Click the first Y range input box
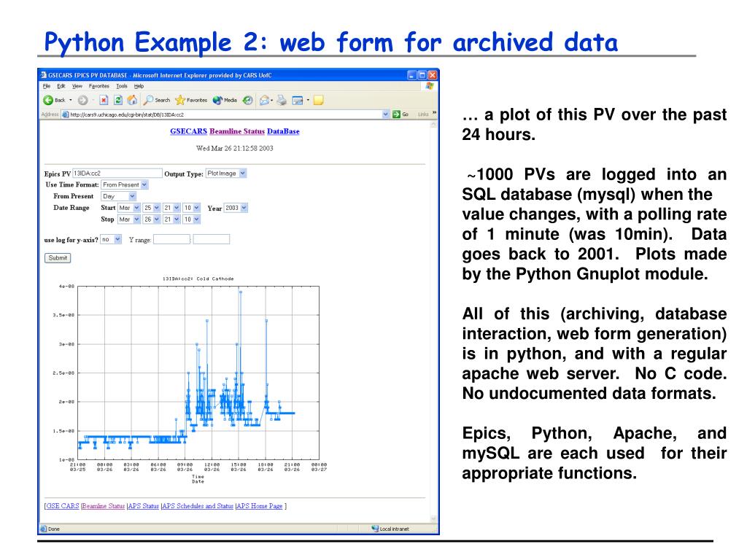747x560 pixels. pyautogui.click(x=171, y=239)
